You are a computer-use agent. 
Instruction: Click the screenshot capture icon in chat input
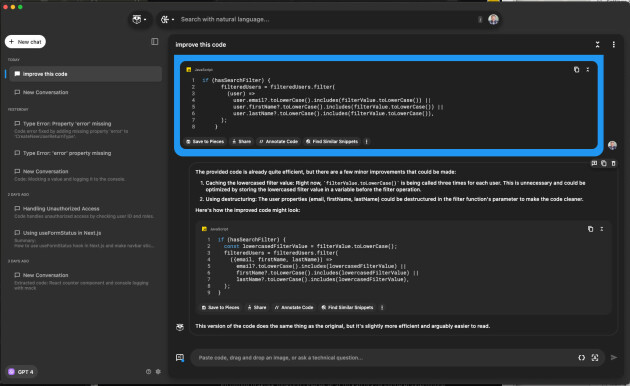tap(595, 357)
